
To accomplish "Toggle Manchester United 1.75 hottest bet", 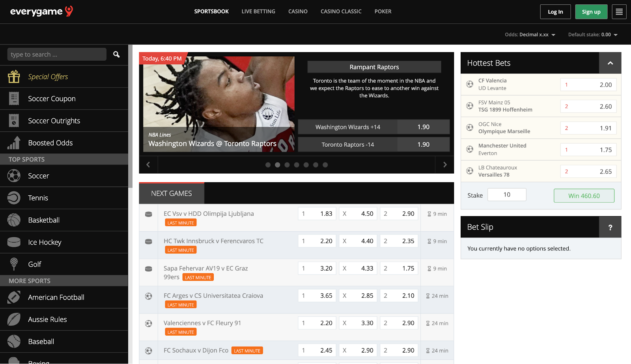I will pyautogui.click(x=588, y=150).
